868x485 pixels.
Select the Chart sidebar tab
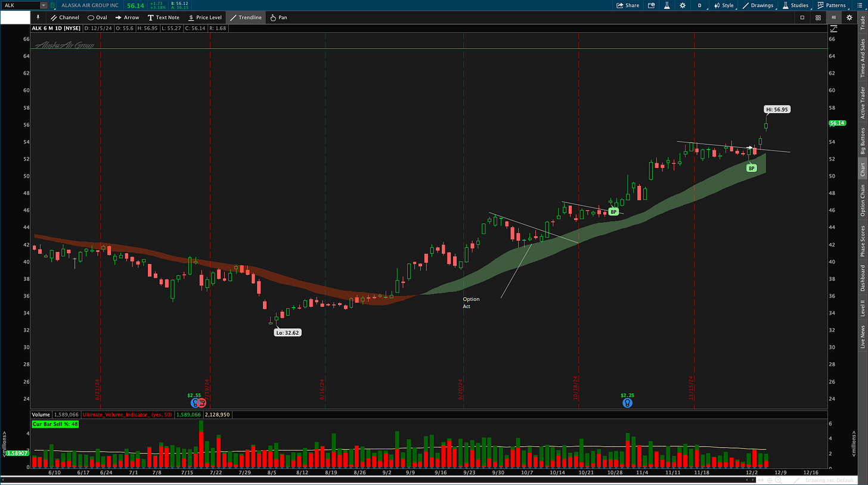862,169
